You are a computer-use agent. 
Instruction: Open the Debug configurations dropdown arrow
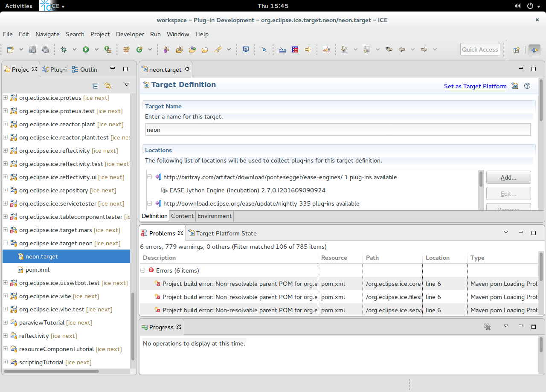[x=74, y=49]
